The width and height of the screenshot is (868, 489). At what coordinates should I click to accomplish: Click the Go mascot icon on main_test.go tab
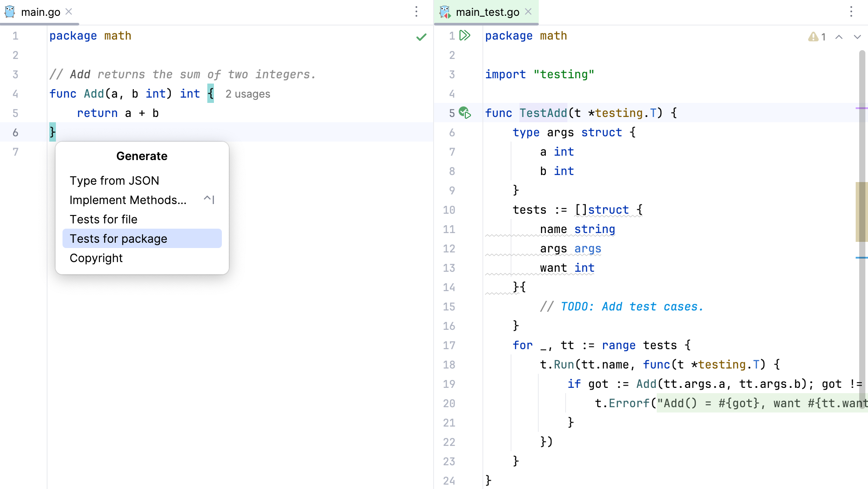(446, 12)
